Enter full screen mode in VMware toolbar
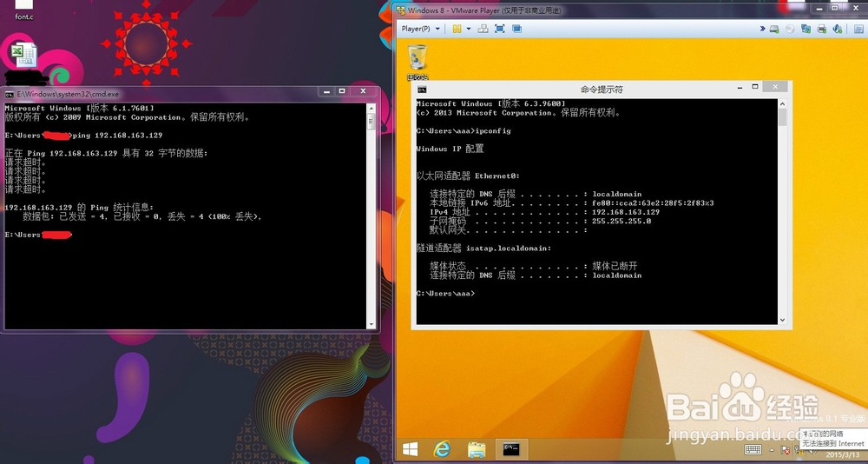Screen dimensions: 868x464 499,29
